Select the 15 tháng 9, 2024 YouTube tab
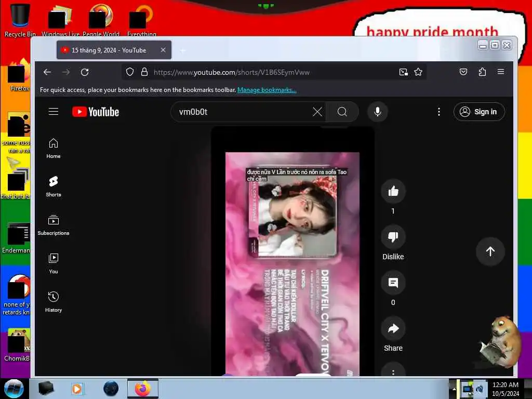This screenshot has height=399, width=532. click(114, 50)
